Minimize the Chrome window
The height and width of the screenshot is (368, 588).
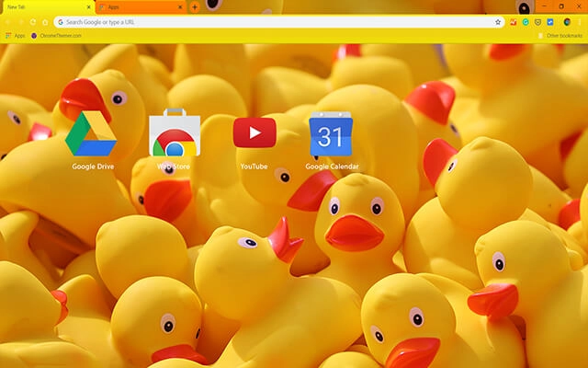[544, 6]
